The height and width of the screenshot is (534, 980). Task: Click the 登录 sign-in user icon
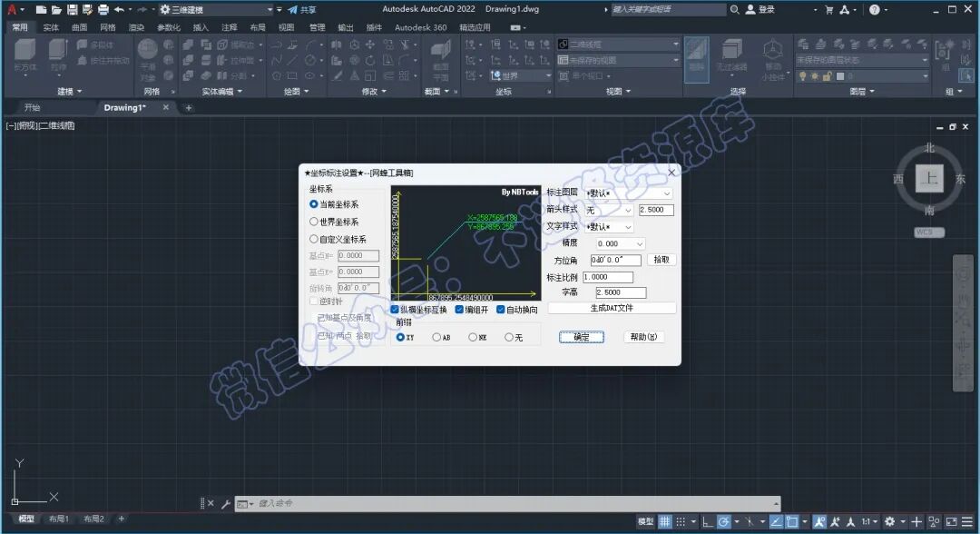pyautogui.click(x=750, y=9)
